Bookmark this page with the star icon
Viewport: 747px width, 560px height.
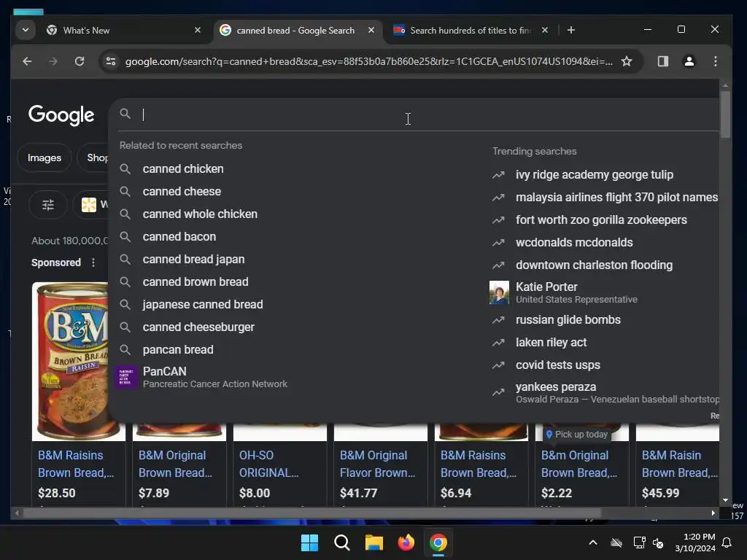pyautogui.click(x=627, y=61)
